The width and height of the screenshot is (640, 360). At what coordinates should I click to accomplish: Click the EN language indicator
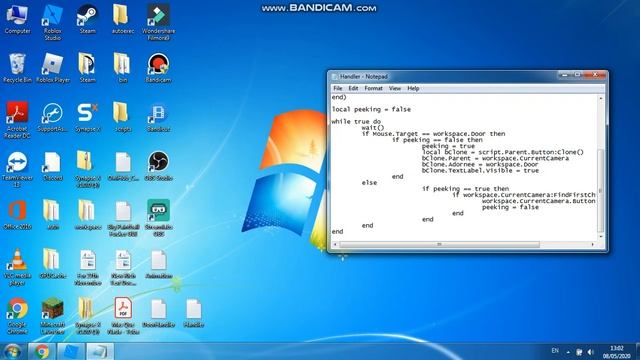[555, 351]
